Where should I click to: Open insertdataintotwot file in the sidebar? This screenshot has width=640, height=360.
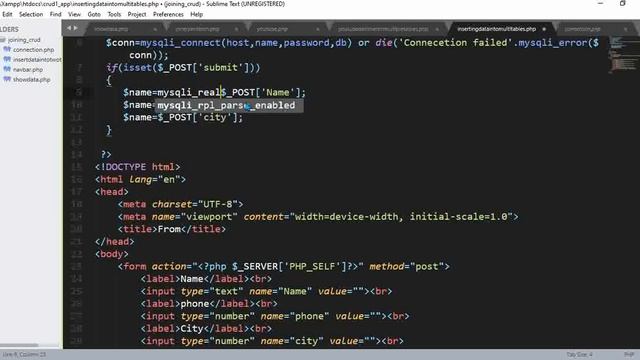37,60
